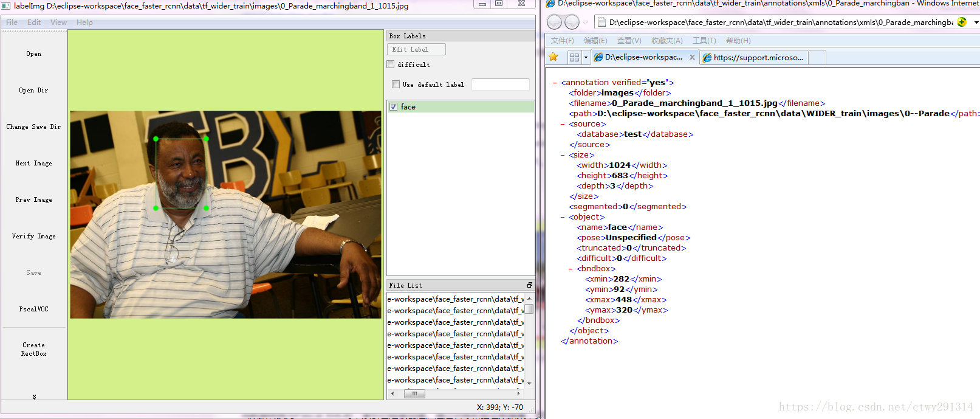
Task: Open IE recent pages dropdown arrow
Action: click(586, 23)
